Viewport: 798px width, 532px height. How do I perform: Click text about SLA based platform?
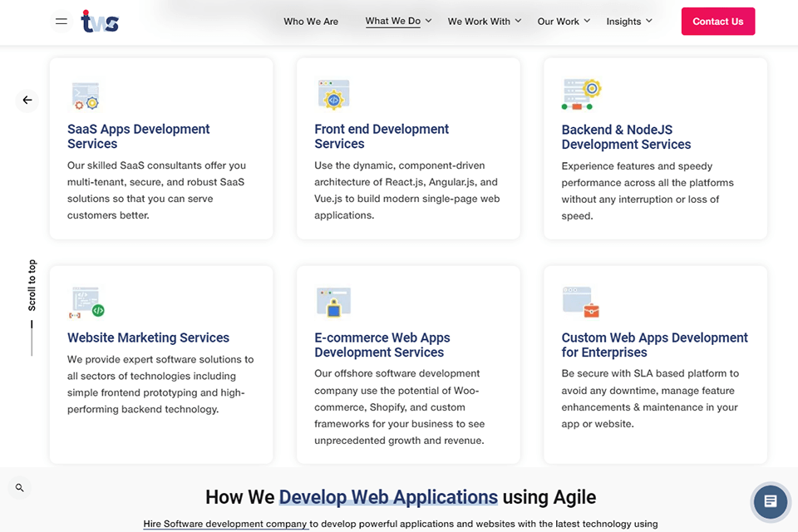(650, 399)
